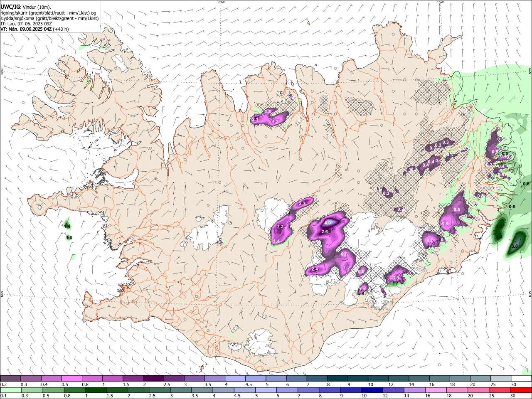Select the bright pink 0.5 swatch on snow scale
Viewport: 532px width, 399px height.
point(71,378)
